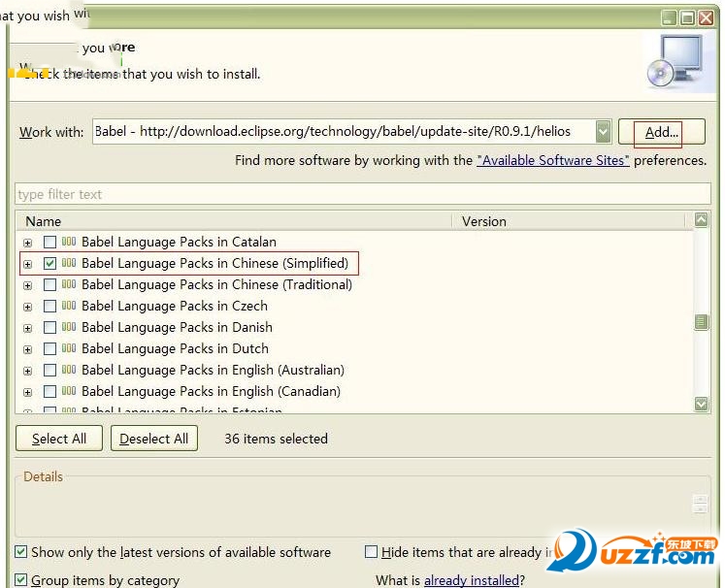Uncheck Babel Language Packs in Chinese (Simplified)
Image resolution: width=725 pixels, height=588 pixels.
point(49,263)
